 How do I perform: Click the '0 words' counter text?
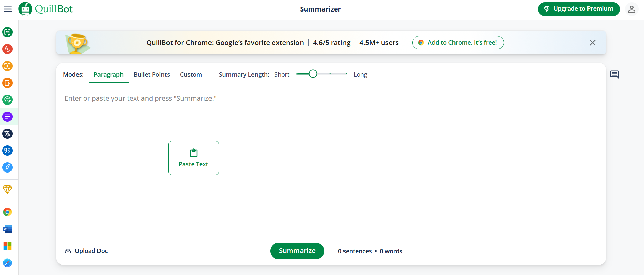pyautogui.click(x=391, y=251)
